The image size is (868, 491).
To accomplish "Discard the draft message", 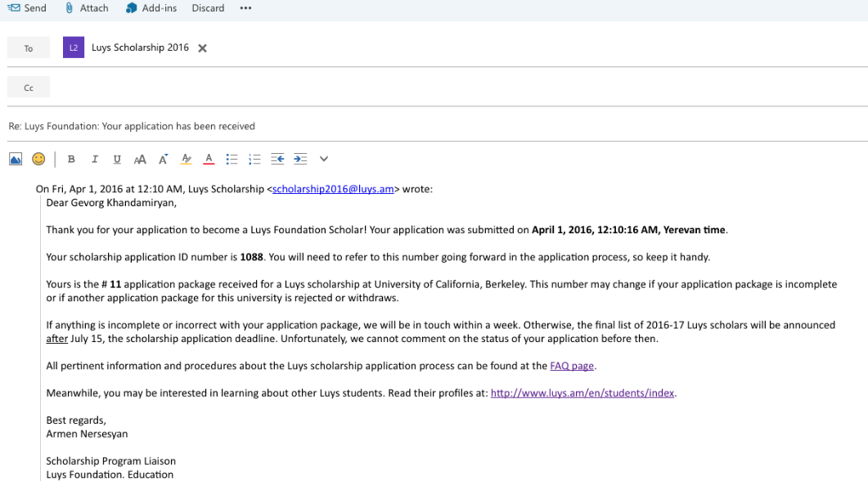I will click(208, 8).
